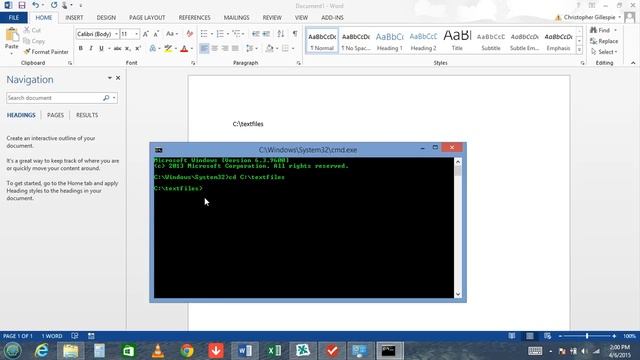Sort the selected text

(x=281, y=34)
